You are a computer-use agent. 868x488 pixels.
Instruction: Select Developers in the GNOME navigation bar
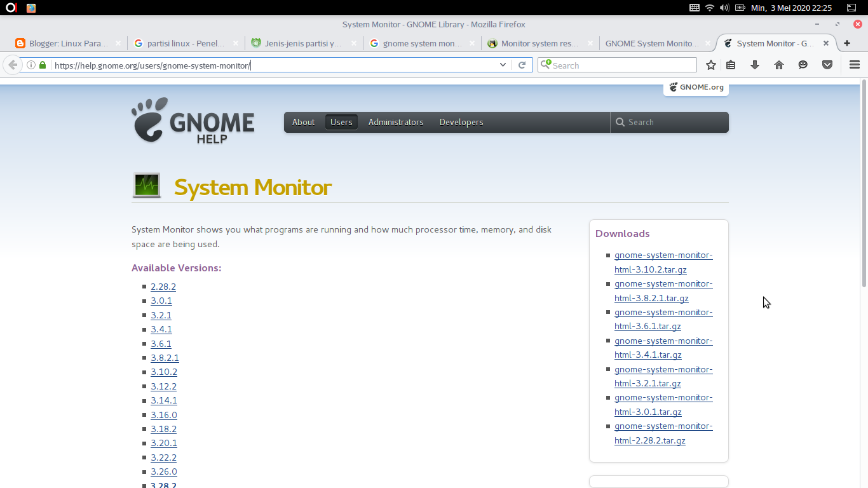[461, 122]
